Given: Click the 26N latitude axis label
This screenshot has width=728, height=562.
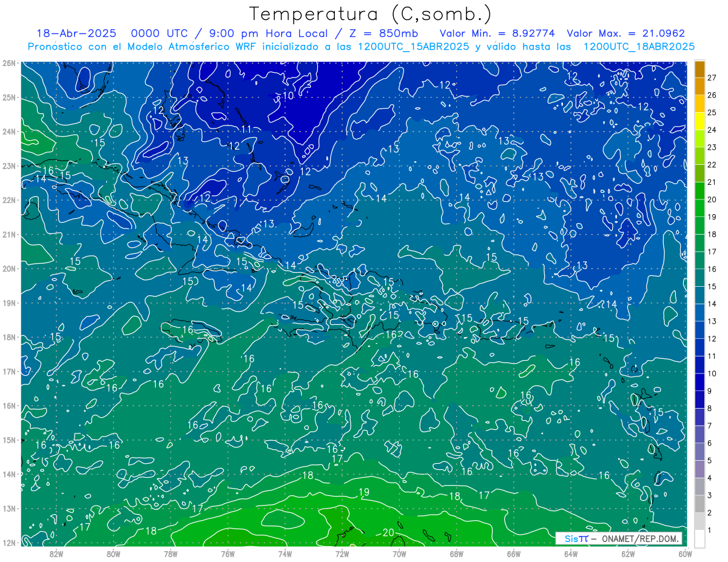Looking at the screenshot, I should (x=9, y=63).
